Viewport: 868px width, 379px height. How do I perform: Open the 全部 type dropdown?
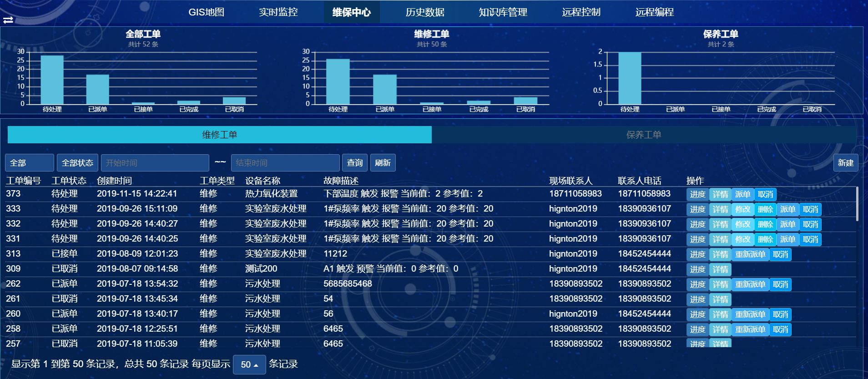(30, 163)
